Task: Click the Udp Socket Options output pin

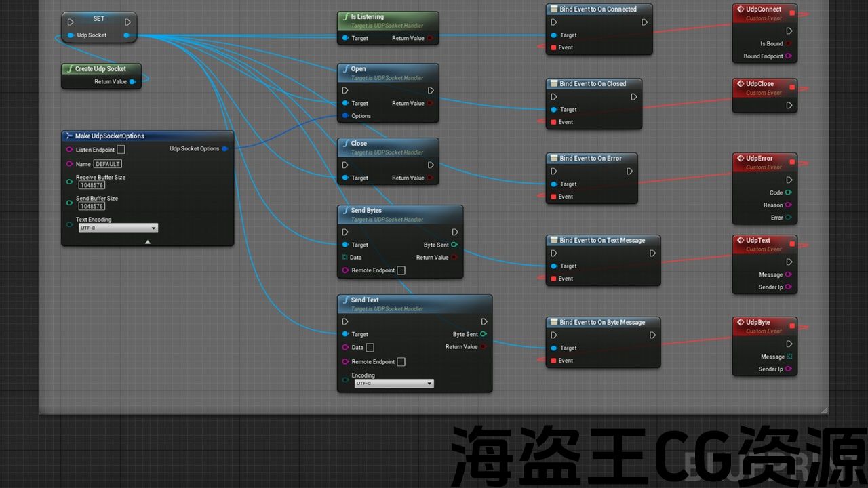Action: 224,149
